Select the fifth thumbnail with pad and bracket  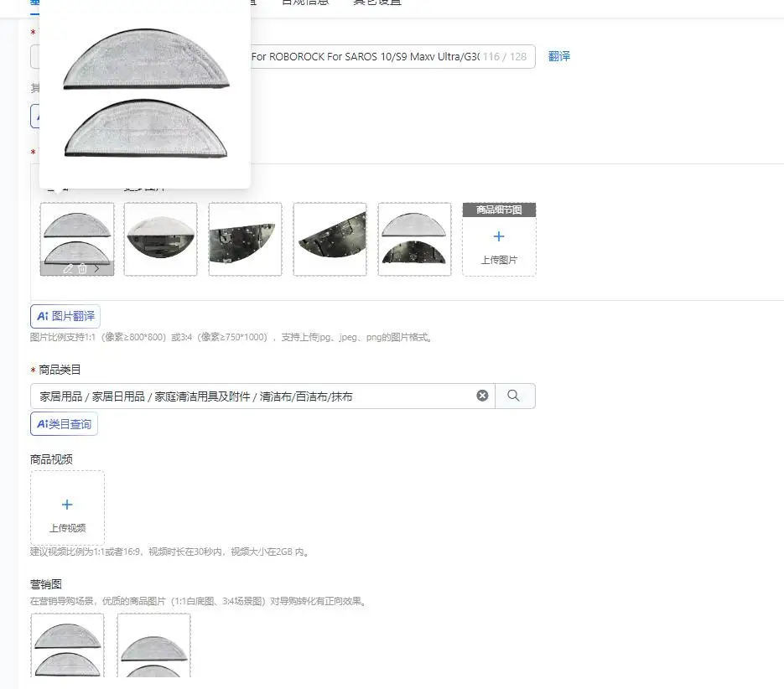[414, 239]
